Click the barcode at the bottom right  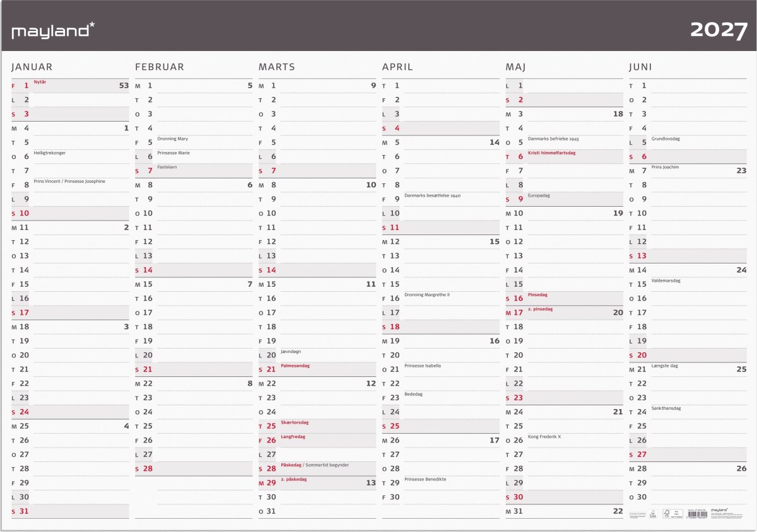696,514
